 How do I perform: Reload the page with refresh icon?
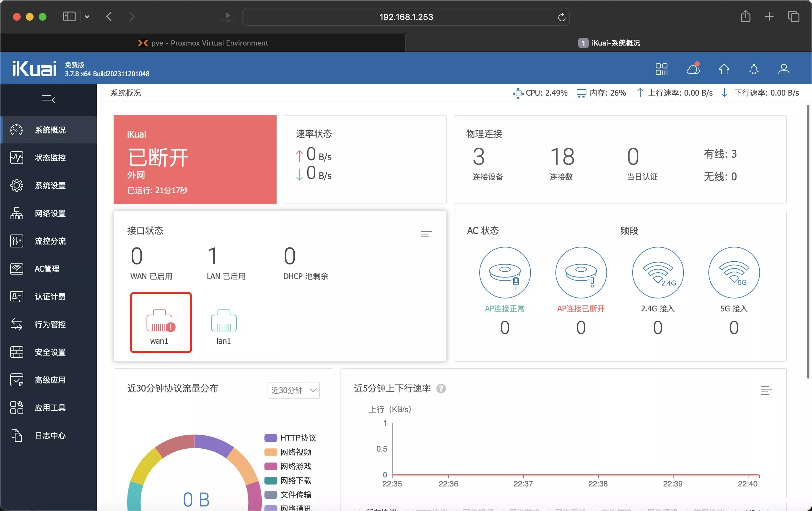561,17
